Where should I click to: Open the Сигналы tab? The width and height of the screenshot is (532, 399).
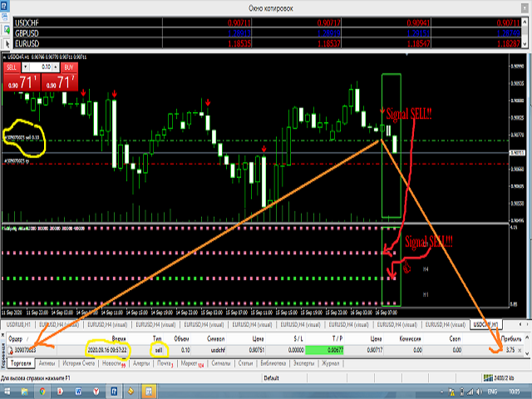click(221, 363)
